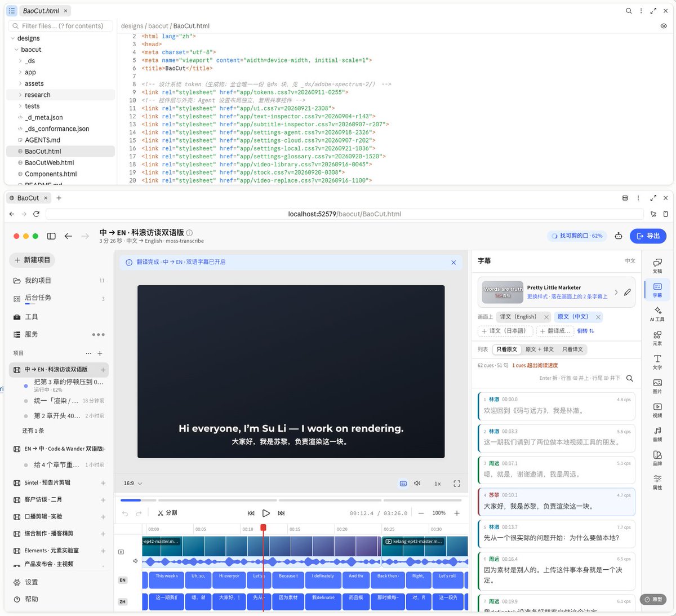Toggle the left sidebar panel
This screenshot has width=676, height=616.
pos(51,236)
